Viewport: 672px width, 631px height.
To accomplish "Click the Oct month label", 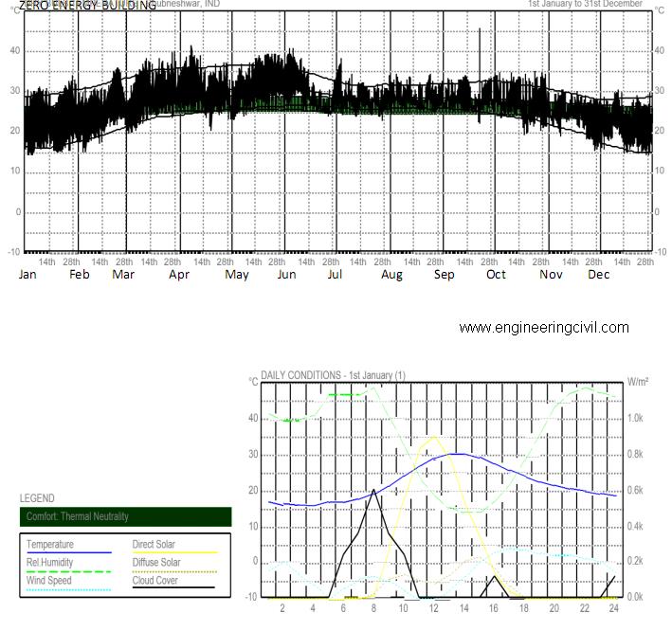I will (496, 275).
